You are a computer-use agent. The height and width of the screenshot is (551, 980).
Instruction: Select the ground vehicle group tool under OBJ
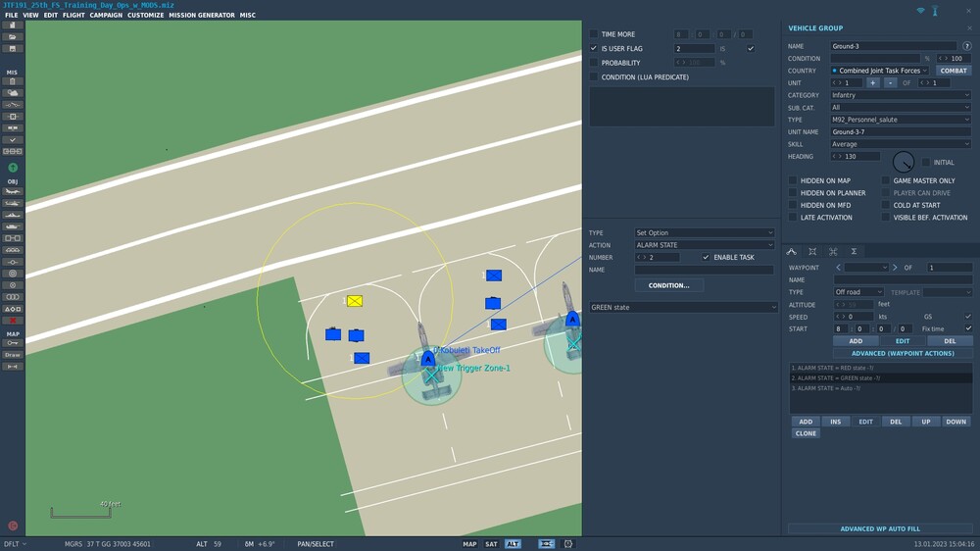[13, 226]
